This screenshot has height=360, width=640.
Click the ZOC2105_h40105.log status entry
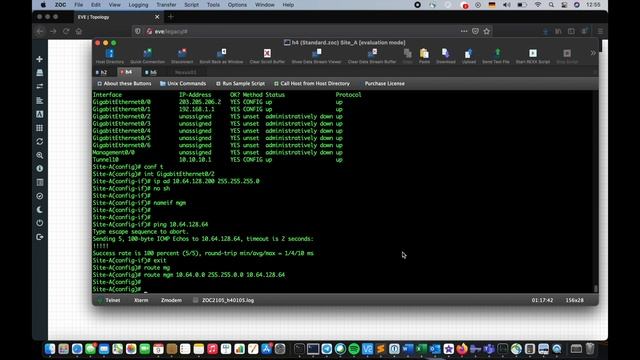pyautogui.click(x=228, y=300)
